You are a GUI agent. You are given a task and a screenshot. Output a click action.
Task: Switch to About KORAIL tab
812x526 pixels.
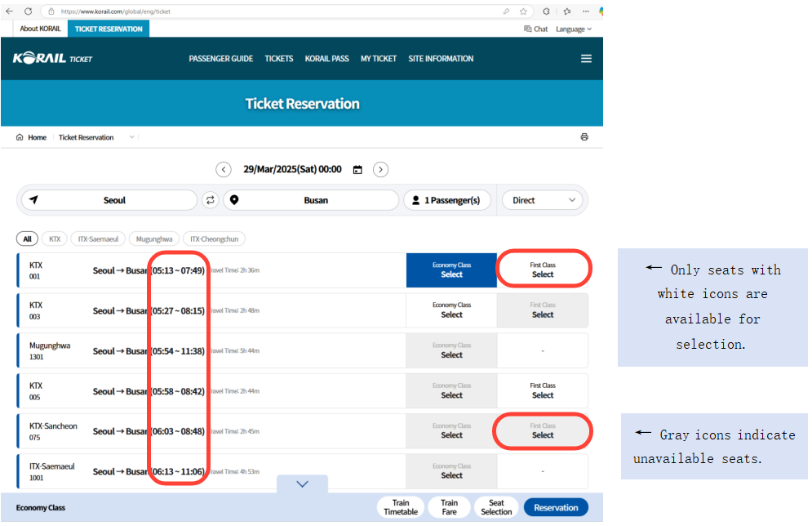40,29
